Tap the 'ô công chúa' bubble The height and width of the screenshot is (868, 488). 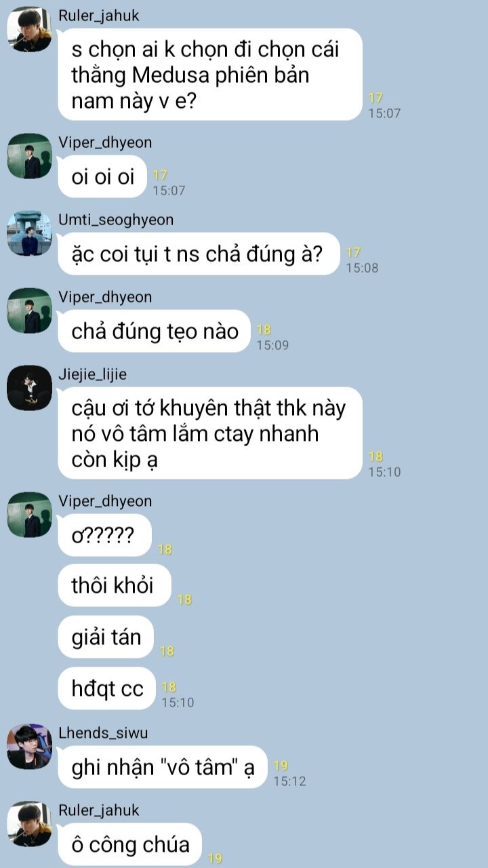pyautogui.click(x=130, y=844)
